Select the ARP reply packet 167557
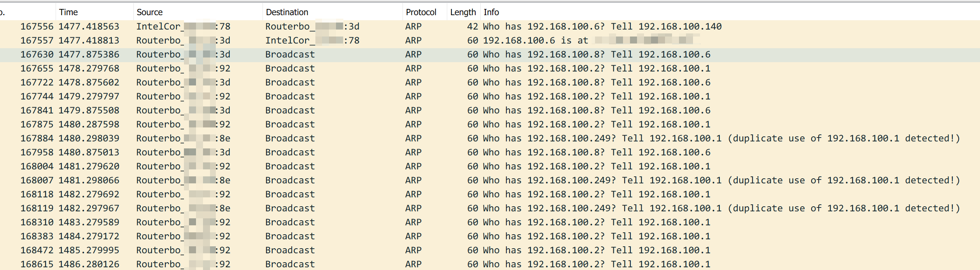This screenshot has width=980, height=270. click(37, 40)
